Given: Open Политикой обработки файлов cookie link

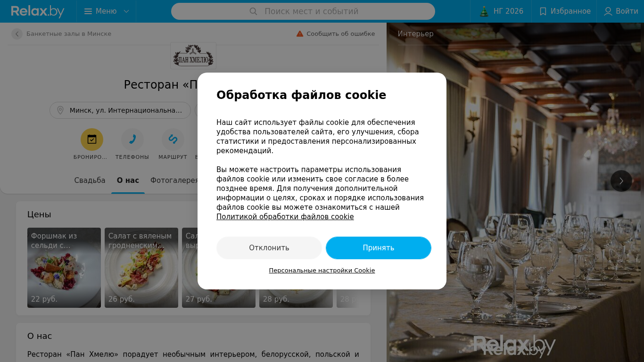Looking at the screenshot, I should [285, 217].
